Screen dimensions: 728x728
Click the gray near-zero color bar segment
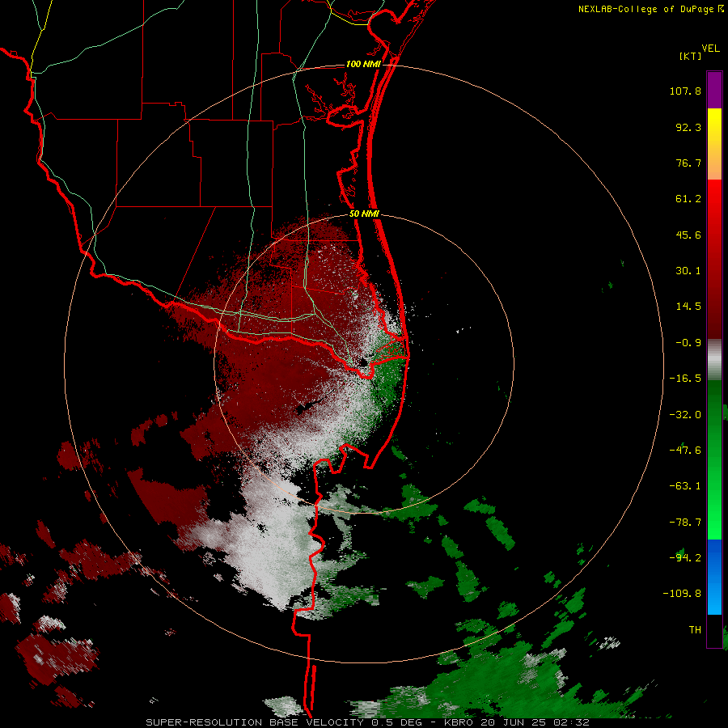(714, 360)
